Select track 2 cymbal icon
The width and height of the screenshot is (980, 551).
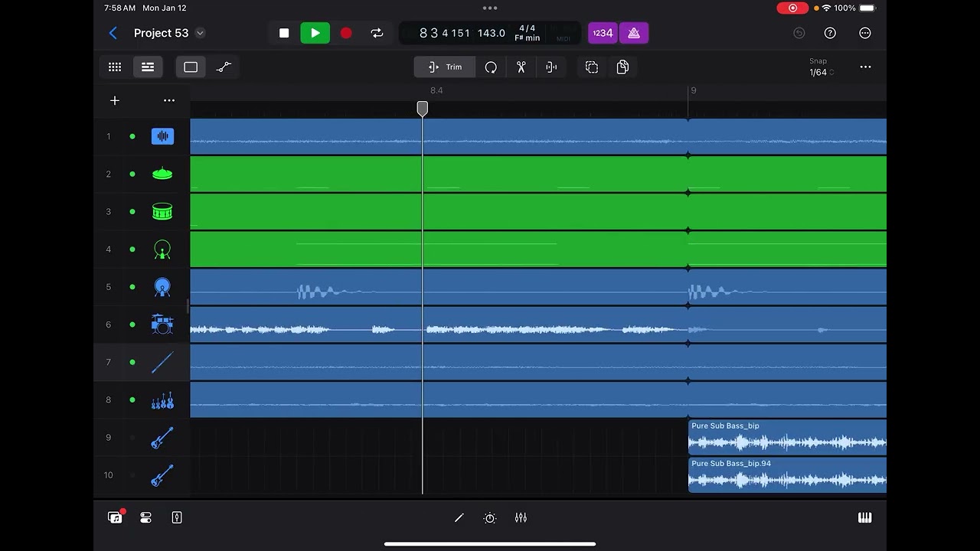point(162,174)
